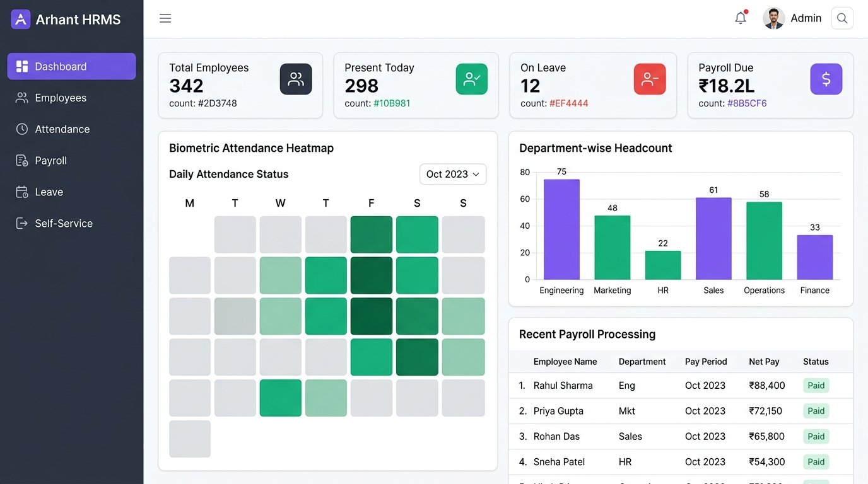Click employee name Rohan Das
The image size is (868, 484).
point(556,436)
